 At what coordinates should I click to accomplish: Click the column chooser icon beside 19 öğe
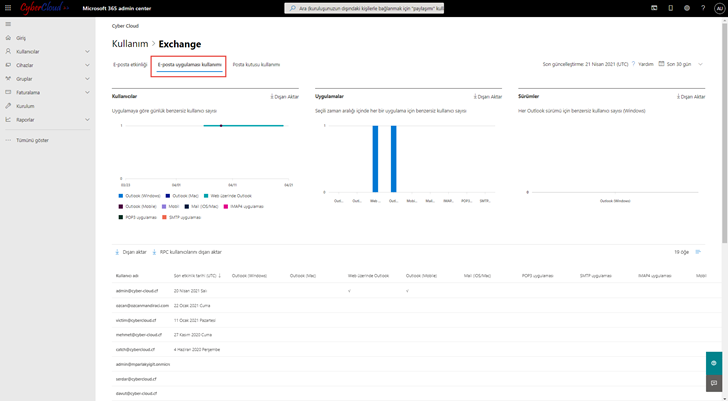point(698,252)
